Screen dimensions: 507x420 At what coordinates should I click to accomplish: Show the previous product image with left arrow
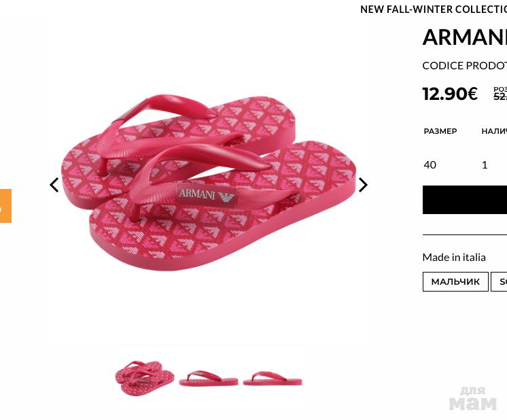click(54, 185)
